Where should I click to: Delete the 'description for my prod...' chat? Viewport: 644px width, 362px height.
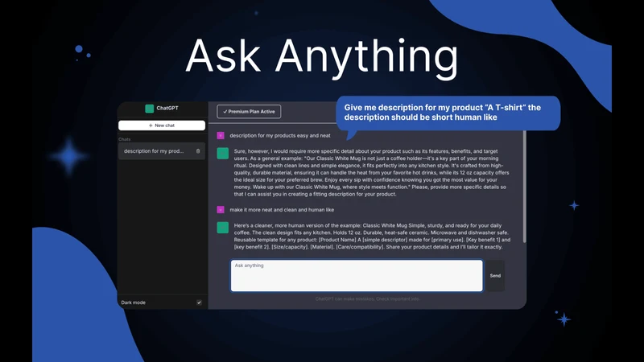[198, 151]
